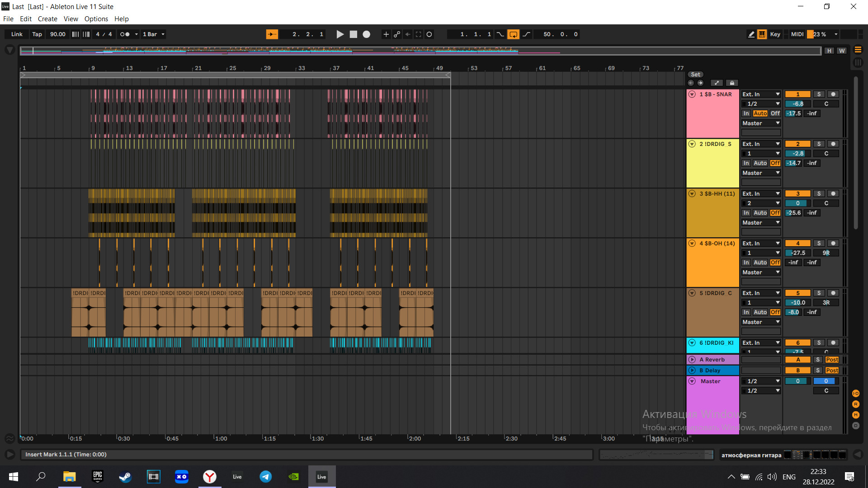Toggle A Reverb Post send button
The width and height of the screenshot is (868, 488).
tap(832, 360)
